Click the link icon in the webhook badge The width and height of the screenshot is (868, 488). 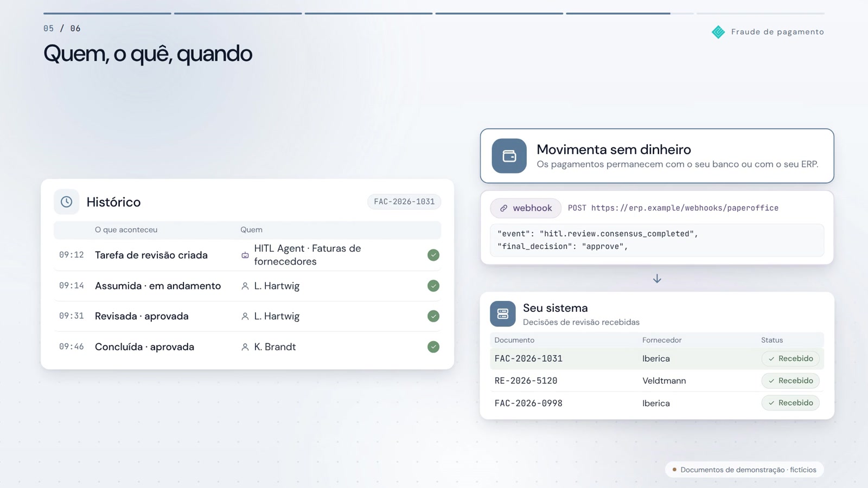(503, 208)
